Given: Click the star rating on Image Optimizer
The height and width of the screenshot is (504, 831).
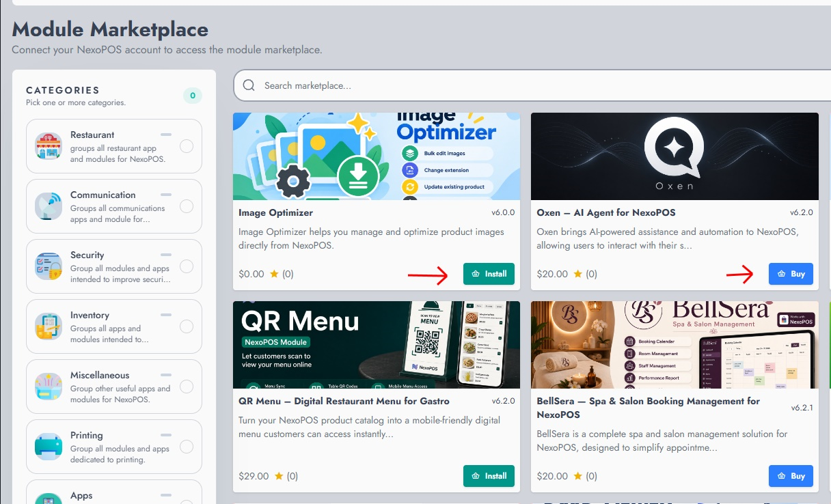Looking at the screenshot, I should coord(274,274).
